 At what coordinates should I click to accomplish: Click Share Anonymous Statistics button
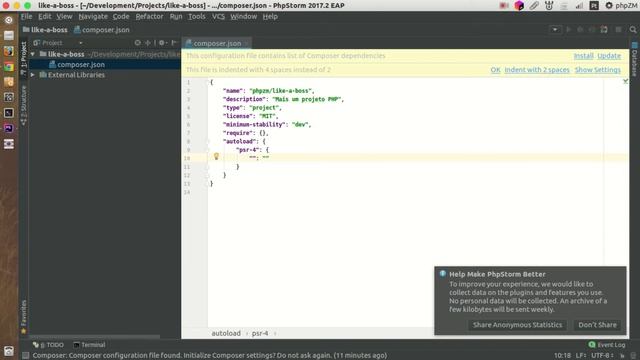[x=517, y=325]
